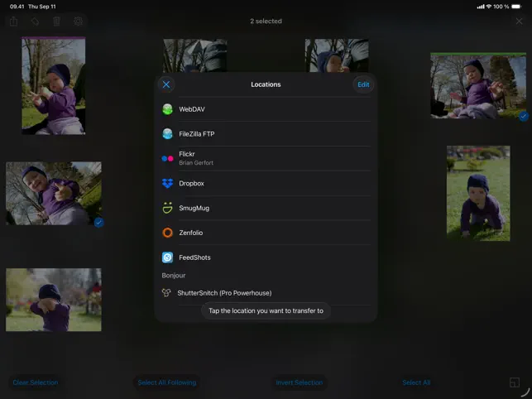Click the Wi-Fi icon in status bar
The image size is (532, 399).
[489, 7]
